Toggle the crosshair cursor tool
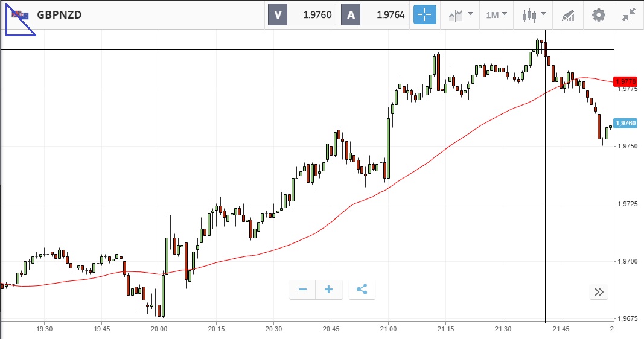This screenshot has width=644, height=339. [424, 15]
